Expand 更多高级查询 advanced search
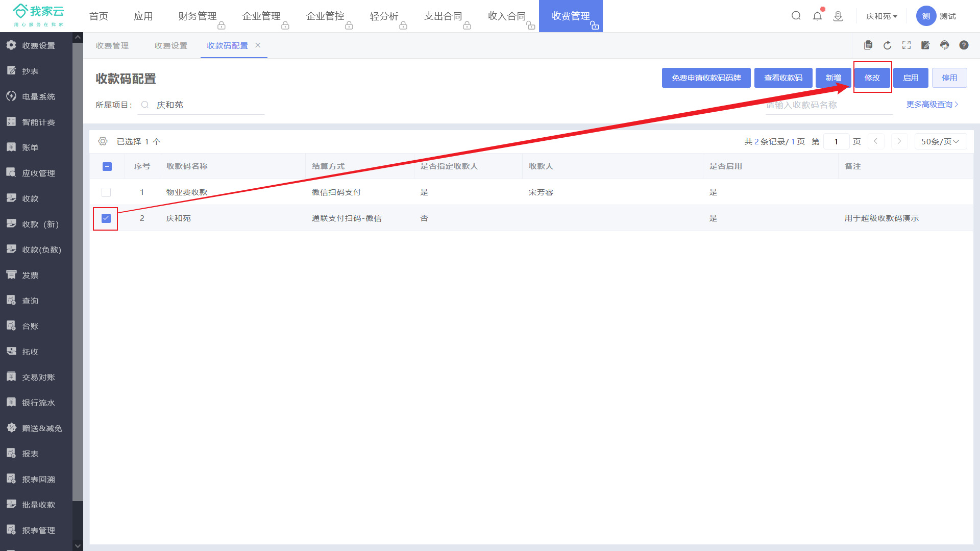This screenshot has width=980, height=551. 932,105
